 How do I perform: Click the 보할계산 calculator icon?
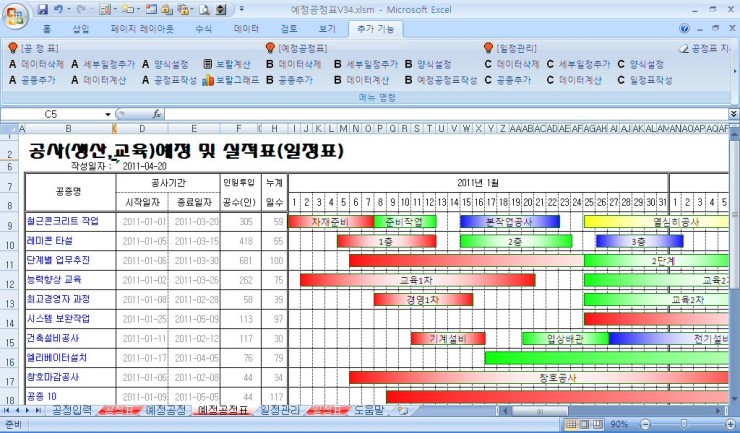208,64
